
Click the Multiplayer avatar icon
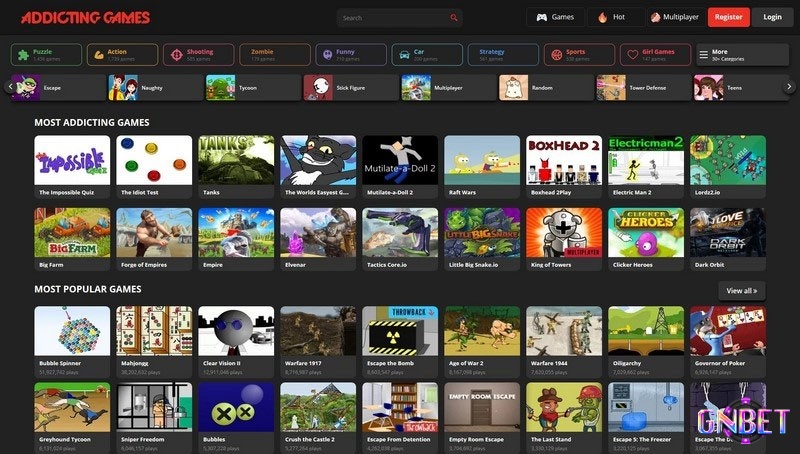click(656, 17)
